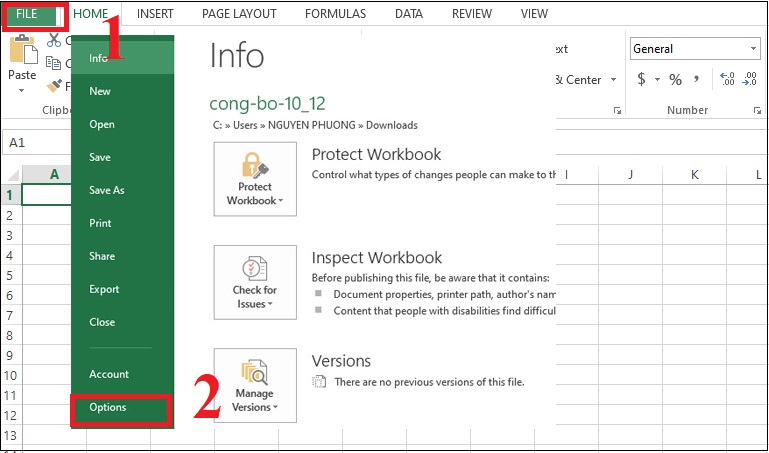Open the General number format combo box
The width and height of the screenshot is (769, 453).
695,48
